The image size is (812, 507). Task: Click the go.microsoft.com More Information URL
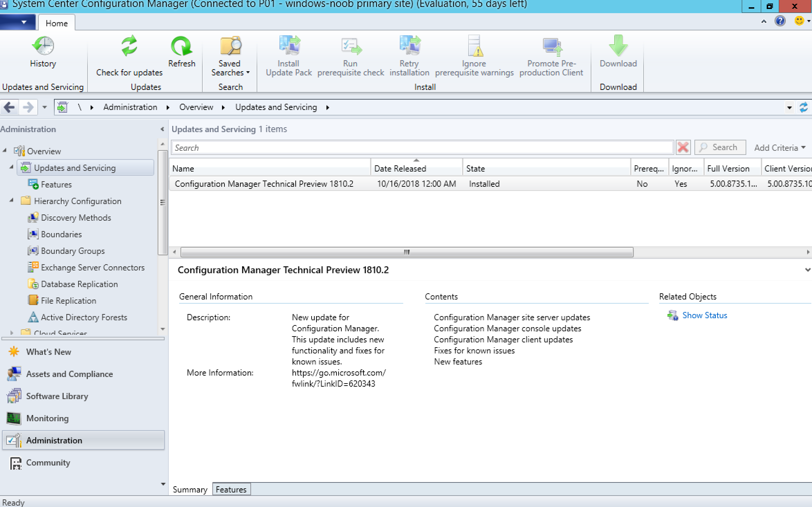pos(339,378)
